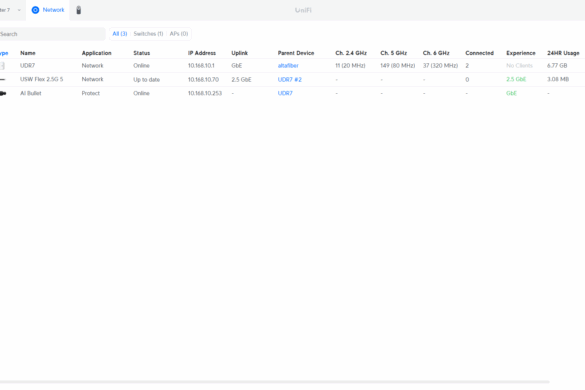
Task: Sort by Status column header
Action: coord(142,53)
